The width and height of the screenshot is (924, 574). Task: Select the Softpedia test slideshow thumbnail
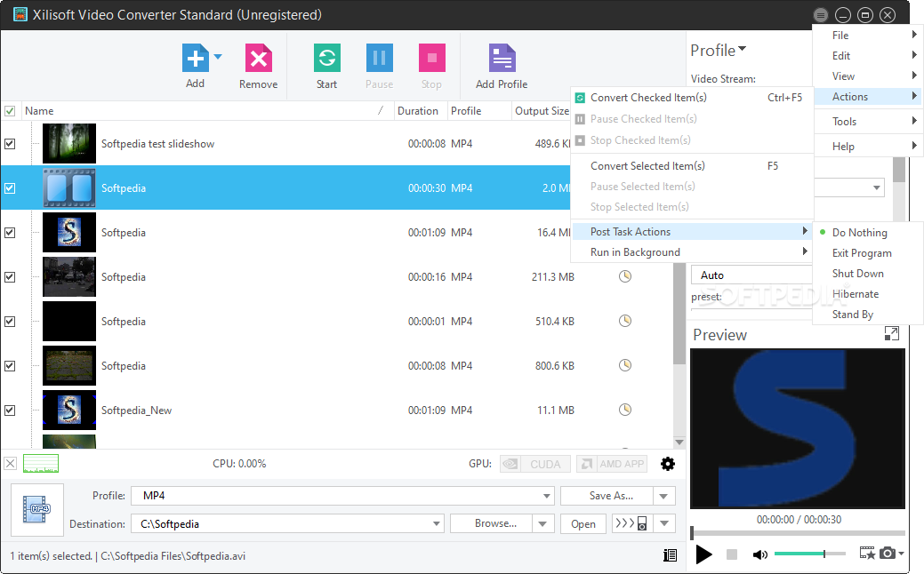[69, 143]
